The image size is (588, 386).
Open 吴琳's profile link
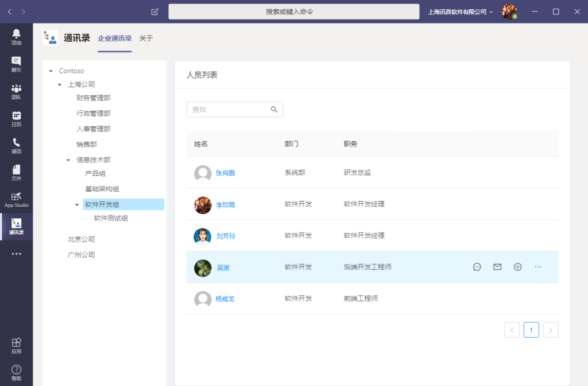click(x=223, y=268)
